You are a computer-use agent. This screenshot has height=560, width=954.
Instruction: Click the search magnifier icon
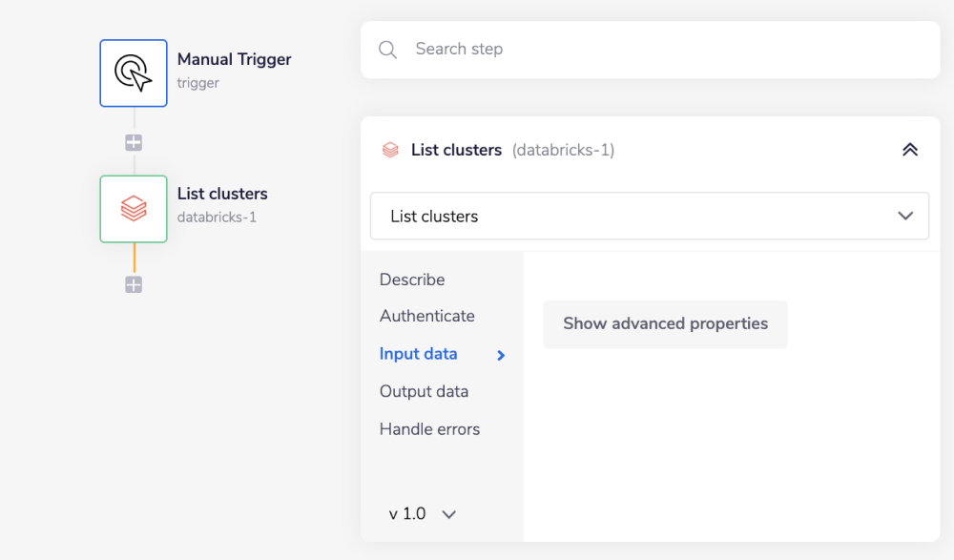pyautogui.click(x=387, y=49)
